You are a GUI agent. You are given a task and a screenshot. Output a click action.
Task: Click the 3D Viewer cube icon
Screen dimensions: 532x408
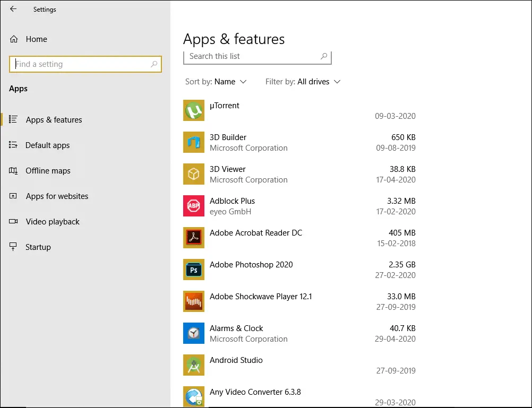click(194, 174)
